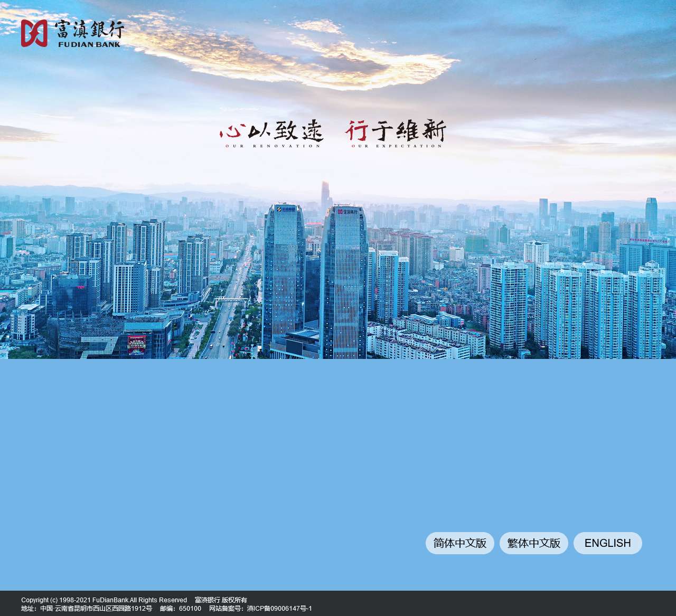This screenshot has width=676, height=616.
Task: Click the Copyright 1998-2021 FuDianBank footer text
Action: [x=104, y=600]
